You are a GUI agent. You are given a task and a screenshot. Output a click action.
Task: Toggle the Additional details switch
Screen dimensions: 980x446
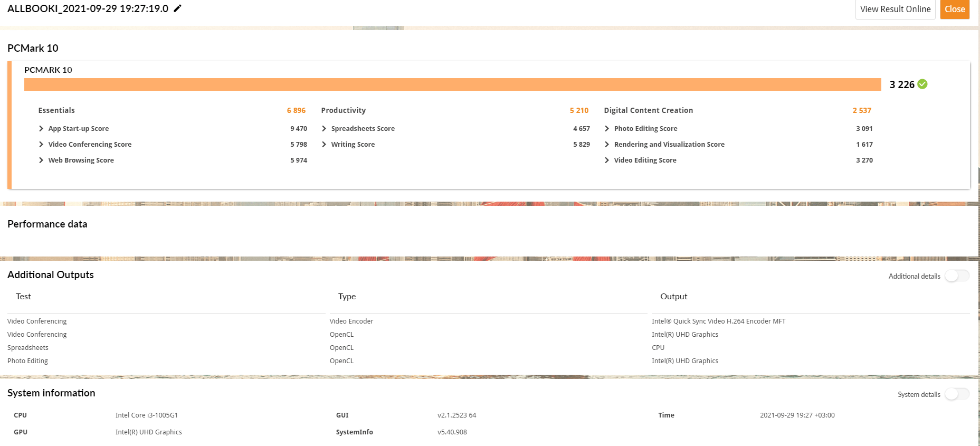pyautogui.click(x=957, y=276)
